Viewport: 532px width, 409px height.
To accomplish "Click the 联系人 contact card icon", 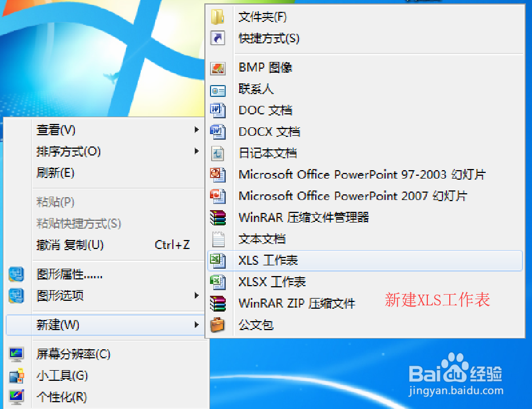I will click(217, 91).
